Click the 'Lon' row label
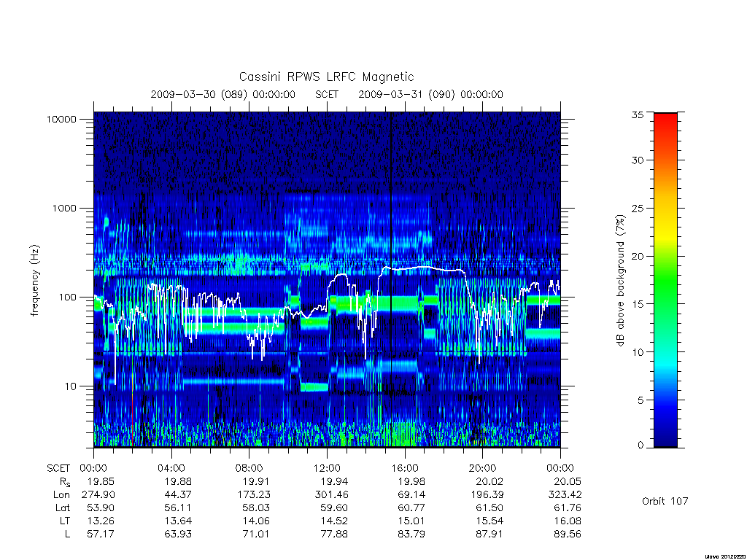Screen dimensions: 747x560 coord(61,495)
